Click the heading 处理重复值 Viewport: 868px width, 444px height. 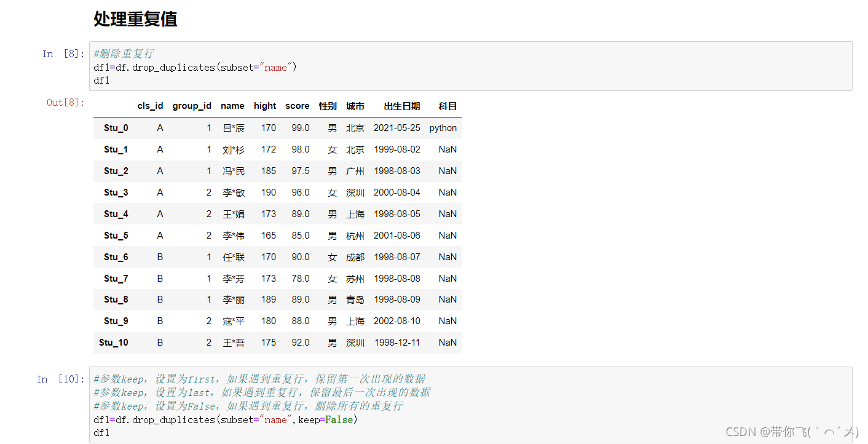(135, 19)
